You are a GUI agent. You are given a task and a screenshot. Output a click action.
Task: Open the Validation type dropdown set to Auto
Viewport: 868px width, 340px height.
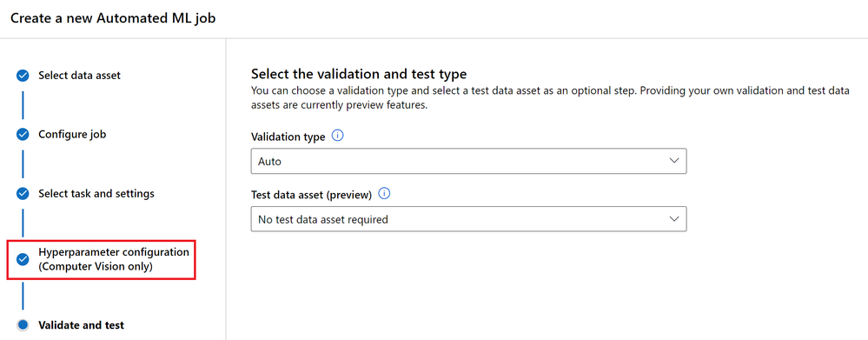point(468,161)
